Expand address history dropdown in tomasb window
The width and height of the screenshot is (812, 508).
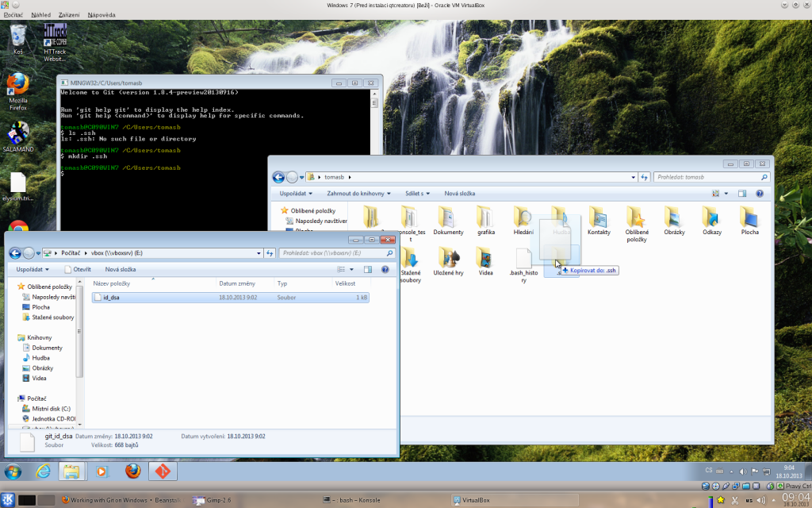coord(634,177)
